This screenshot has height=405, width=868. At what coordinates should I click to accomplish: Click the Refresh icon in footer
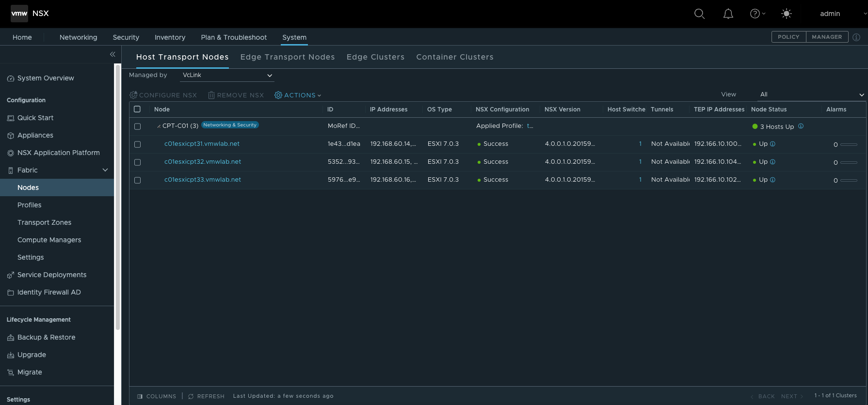pos(191,396)
